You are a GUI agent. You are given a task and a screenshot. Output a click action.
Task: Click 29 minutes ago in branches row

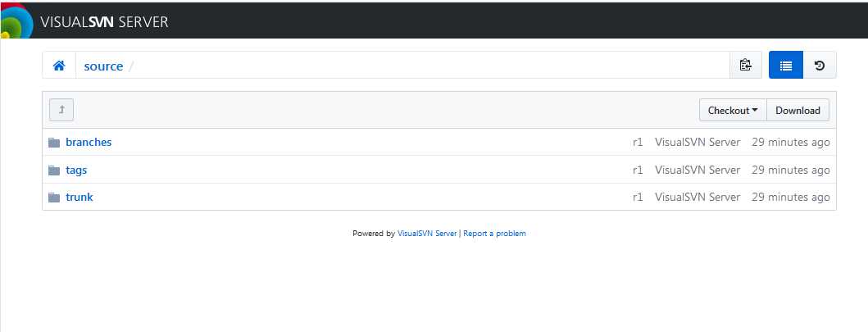[x=790, y=142]
